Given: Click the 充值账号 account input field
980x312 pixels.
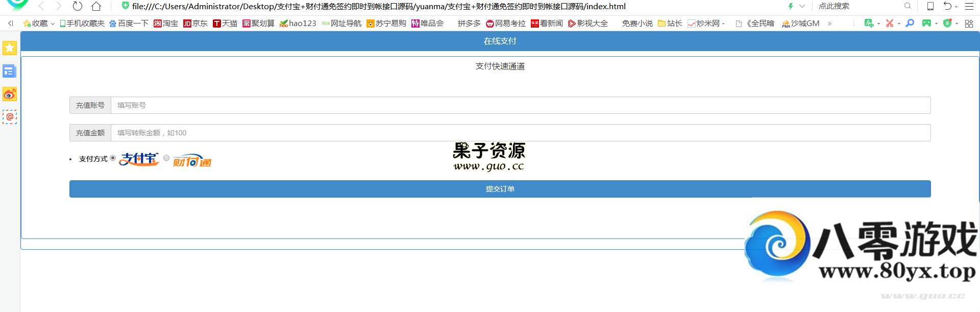Looking at the screenshot, I should pos(521,105).
